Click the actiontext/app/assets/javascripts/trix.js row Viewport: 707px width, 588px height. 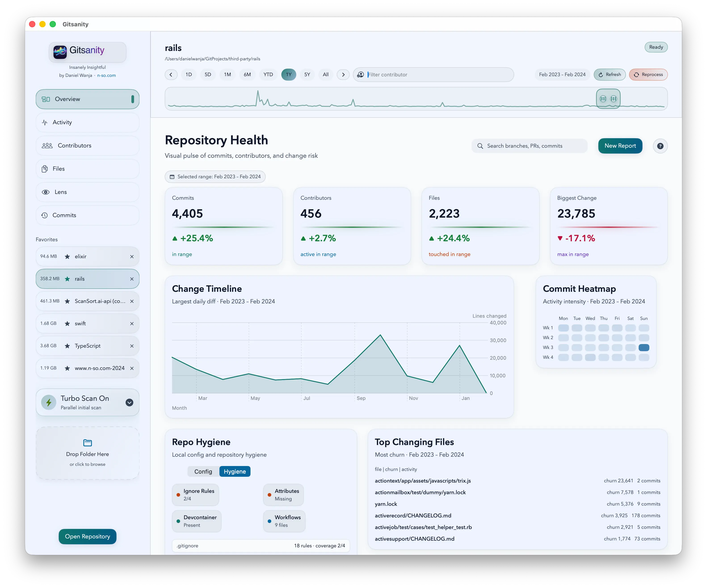pos(518,481)
